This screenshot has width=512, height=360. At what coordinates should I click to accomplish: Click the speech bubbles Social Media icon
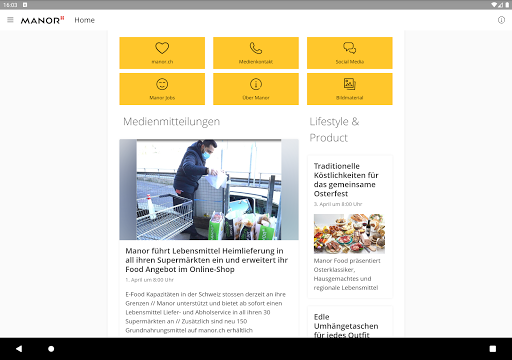tap(350, 48)
